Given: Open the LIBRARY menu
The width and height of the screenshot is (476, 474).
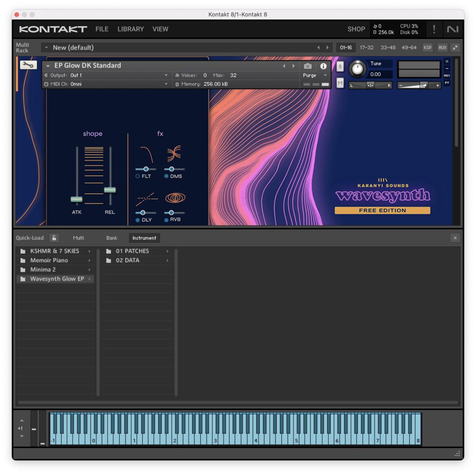Looking at the screenshot, I should tap(131, 29).
